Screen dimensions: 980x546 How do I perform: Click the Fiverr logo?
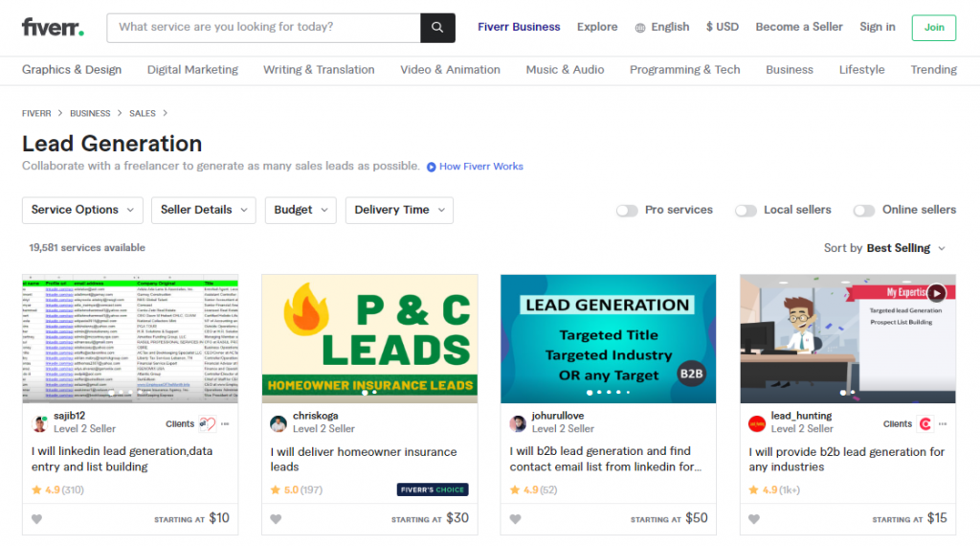(x=53, y=28)
